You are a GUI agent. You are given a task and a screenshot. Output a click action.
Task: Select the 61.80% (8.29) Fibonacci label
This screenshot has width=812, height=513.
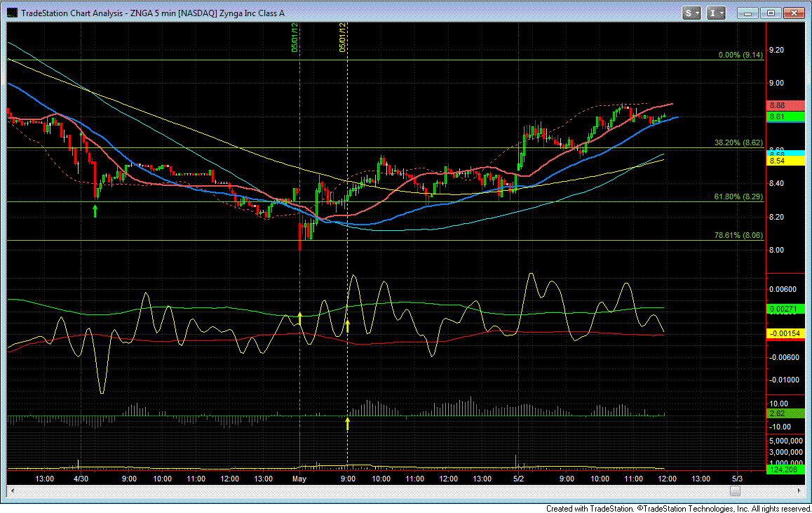pyautogui.click(x=738, y=197)
